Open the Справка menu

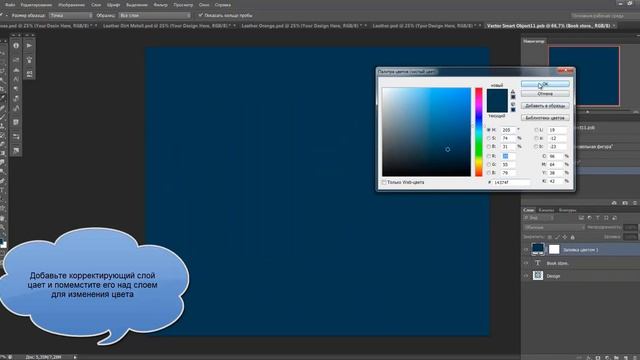pos(222,5)
